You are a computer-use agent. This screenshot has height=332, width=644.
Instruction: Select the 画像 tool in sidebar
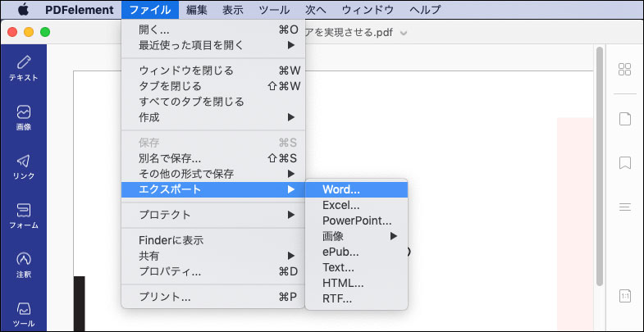[x=24, y=118]
